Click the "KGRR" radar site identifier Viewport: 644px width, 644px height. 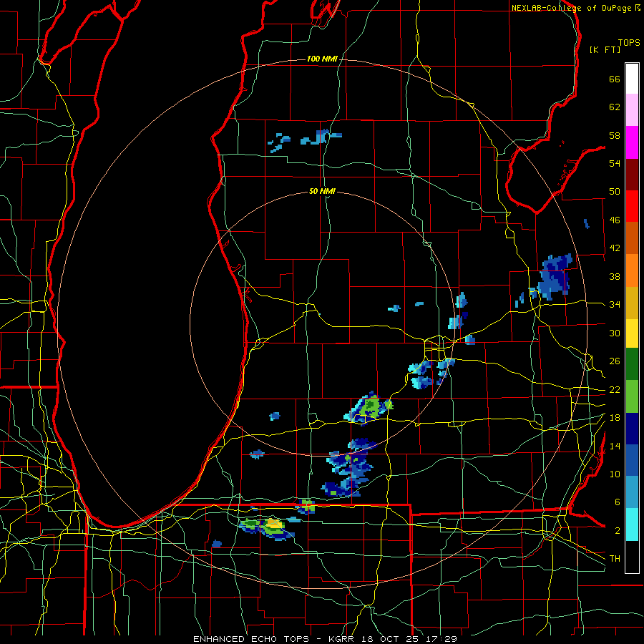click(341, 639)
